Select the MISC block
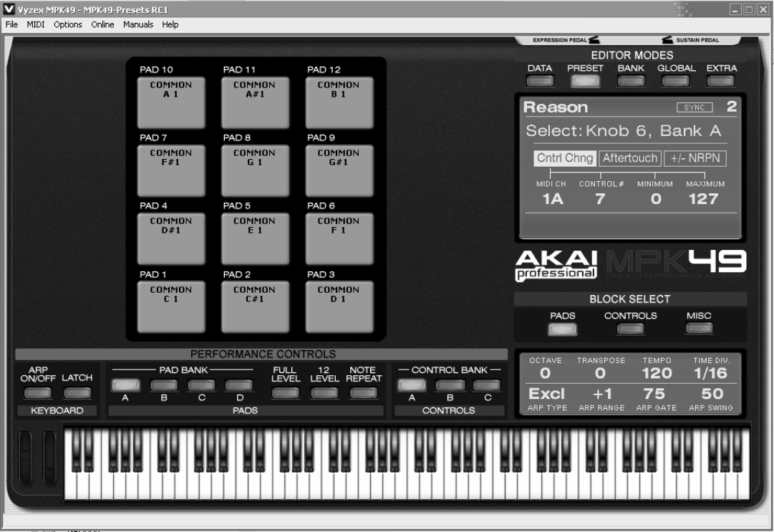 [x=699, y=329]
